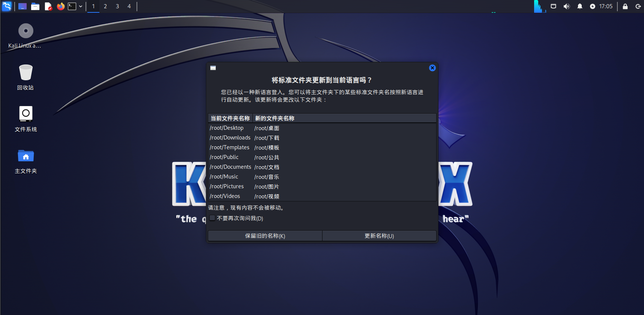Click 更新名称(U) button
The width and height of the screenshot is (644, 315).
pos(379,236)
